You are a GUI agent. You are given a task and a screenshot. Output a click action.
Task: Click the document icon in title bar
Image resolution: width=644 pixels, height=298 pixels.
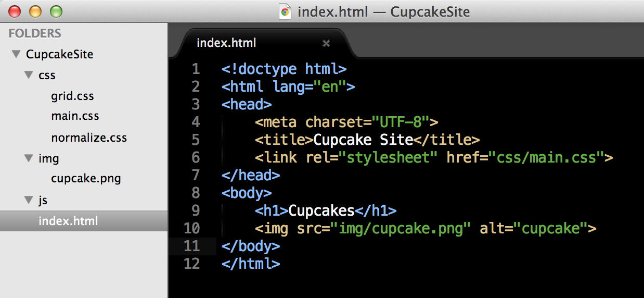coord(285,11)
